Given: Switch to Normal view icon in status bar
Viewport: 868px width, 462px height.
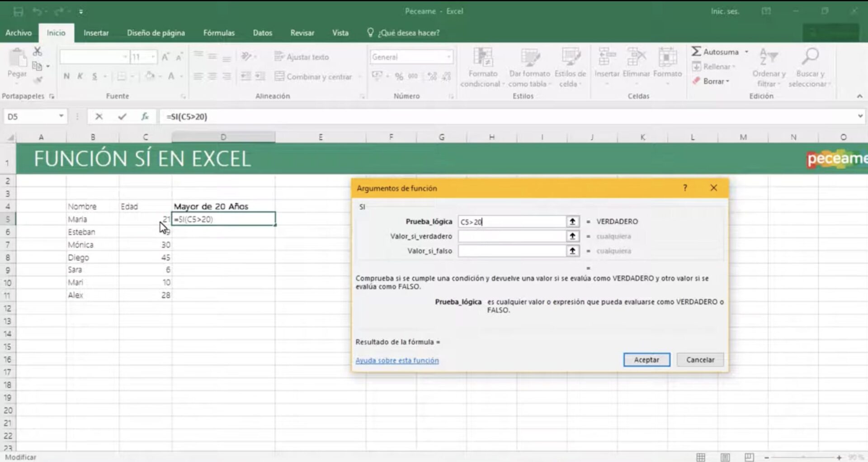Looking at the screenshot, I should click(x=701, y=457).
